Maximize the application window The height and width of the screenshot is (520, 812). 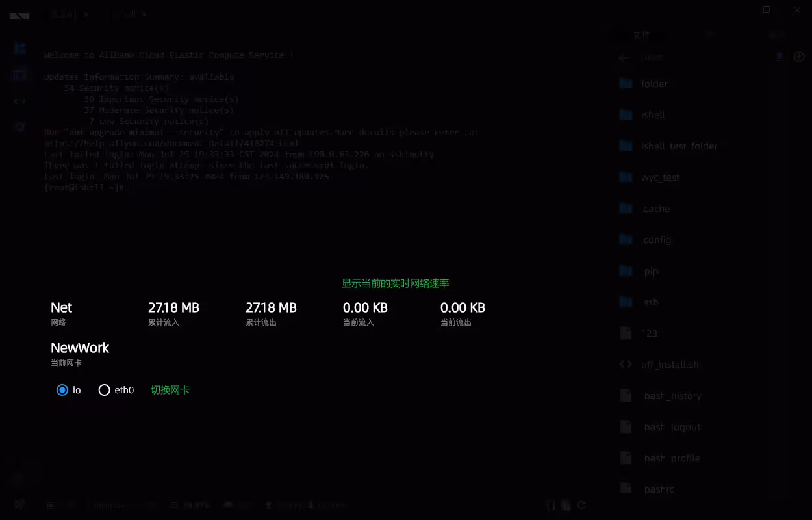click(x=767, y=10)
